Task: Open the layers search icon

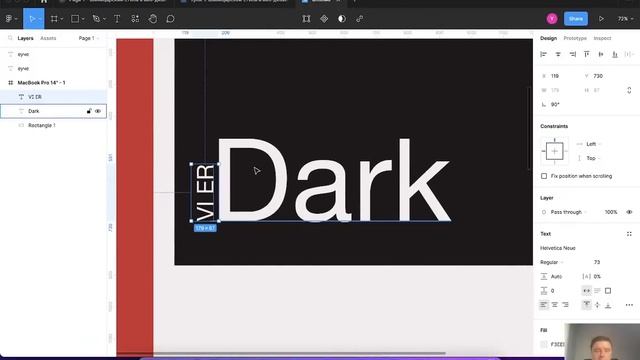Action: point(10,38)
